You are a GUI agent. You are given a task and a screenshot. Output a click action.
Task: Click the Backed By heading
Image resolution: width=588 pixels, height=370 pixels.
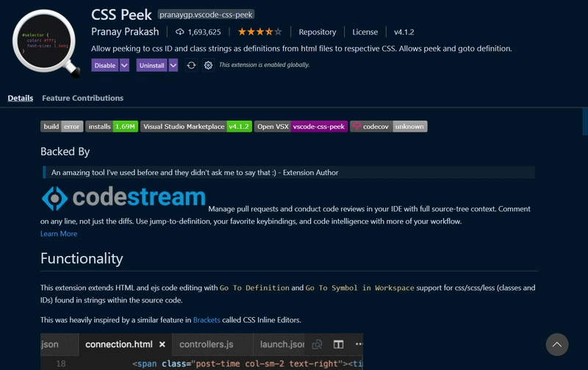coord(65,152)
